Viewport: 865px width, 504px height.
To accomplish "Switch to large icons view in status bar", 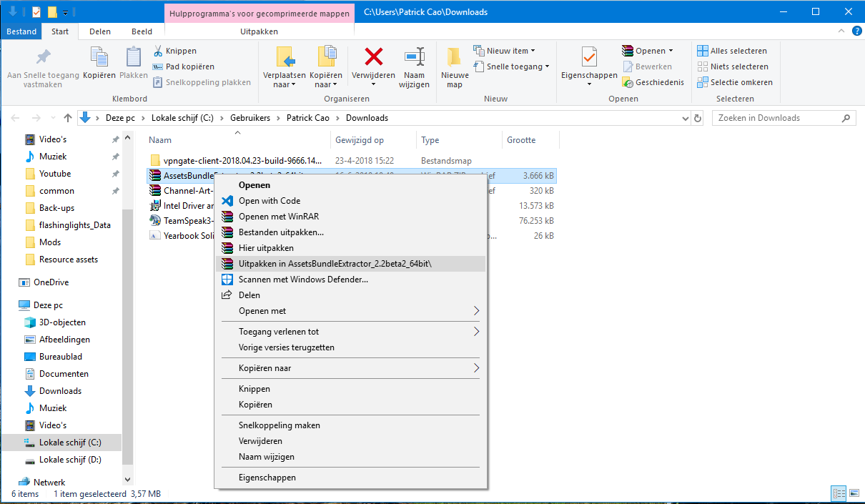I will coord(854,493).
